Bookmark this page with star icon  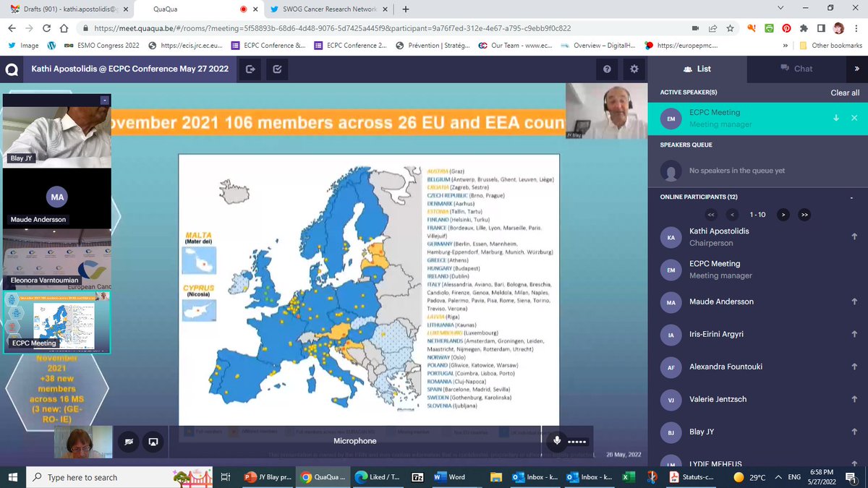(x=731, y=28)
